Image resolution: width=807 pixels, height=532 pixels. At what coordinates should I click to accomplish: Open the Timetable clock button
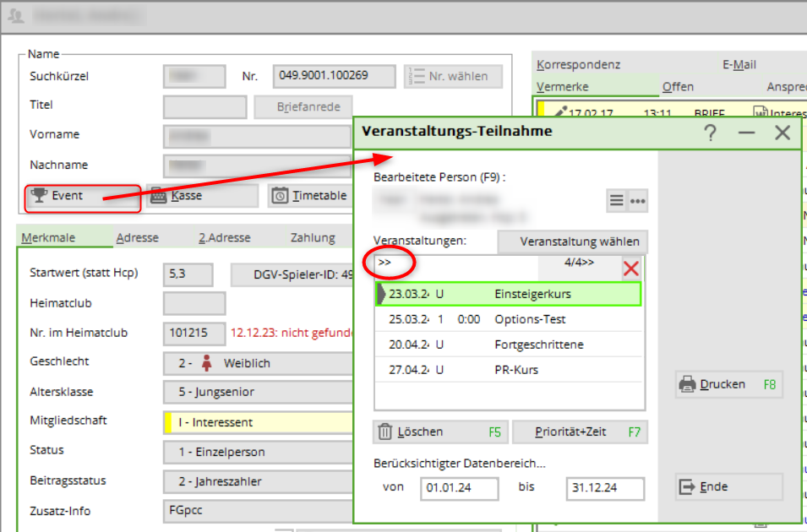click(309, 196)
